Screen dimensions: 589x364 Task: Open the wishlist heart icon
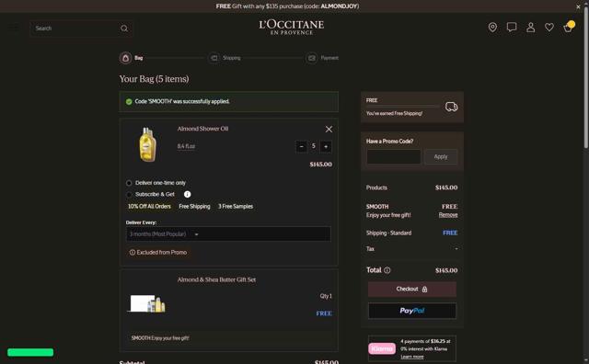tap(549, 27)
